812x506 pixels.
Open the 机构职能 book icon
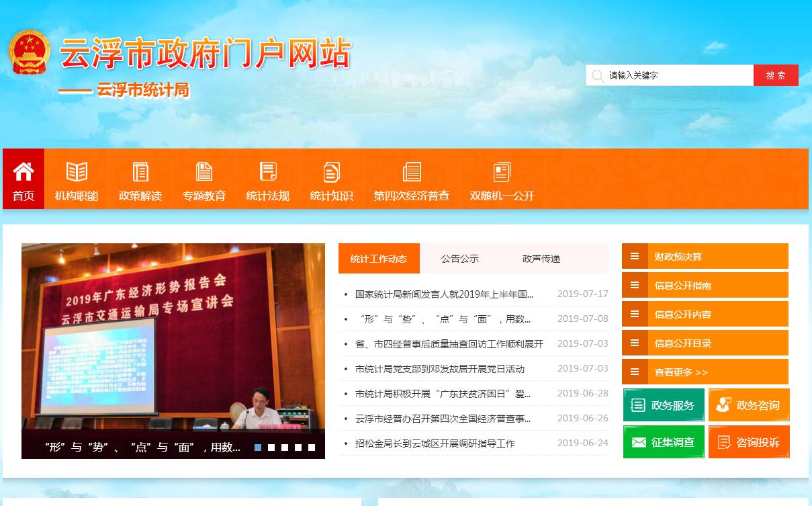[77, 172]
